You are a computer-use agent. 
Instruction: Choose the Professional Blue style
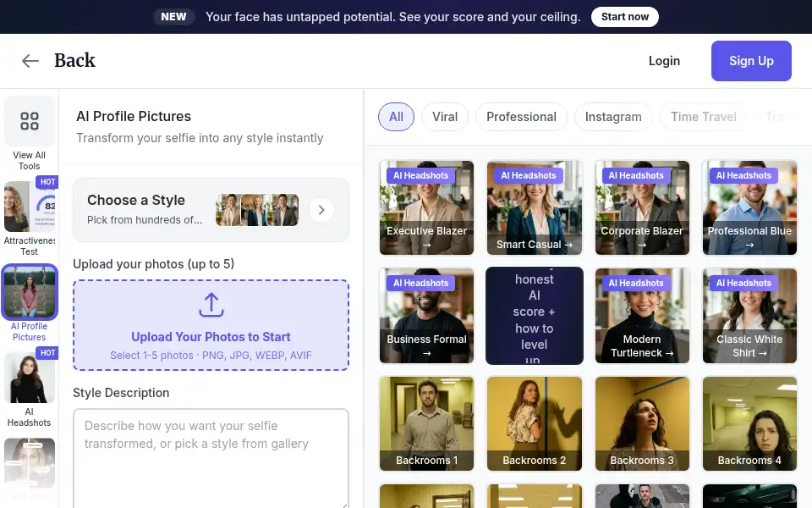point(749,207)
